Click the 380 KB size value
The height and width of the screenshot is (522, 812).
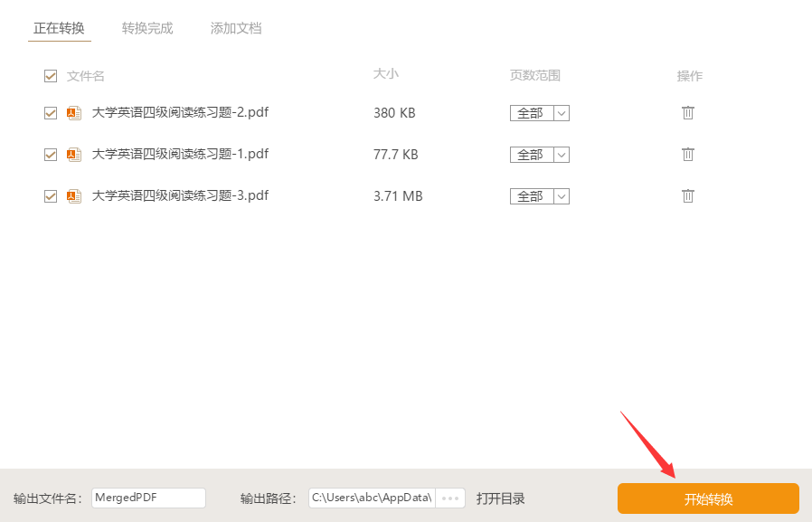click(x=394, y=113)
